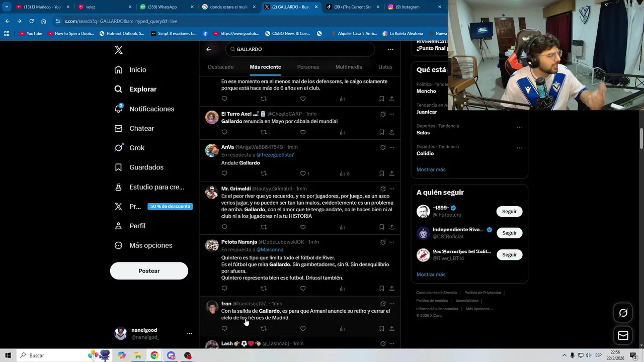
Task: Share Pelota Naranja's tweet
Action: tap(392, 289)
